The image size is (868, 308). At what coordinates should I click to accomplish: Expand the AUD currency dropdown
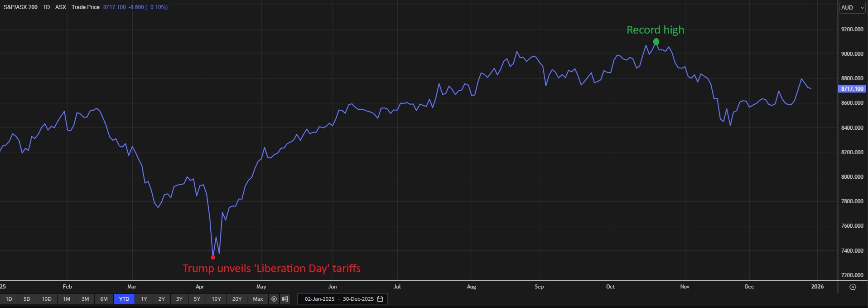(x=852, y=8)
